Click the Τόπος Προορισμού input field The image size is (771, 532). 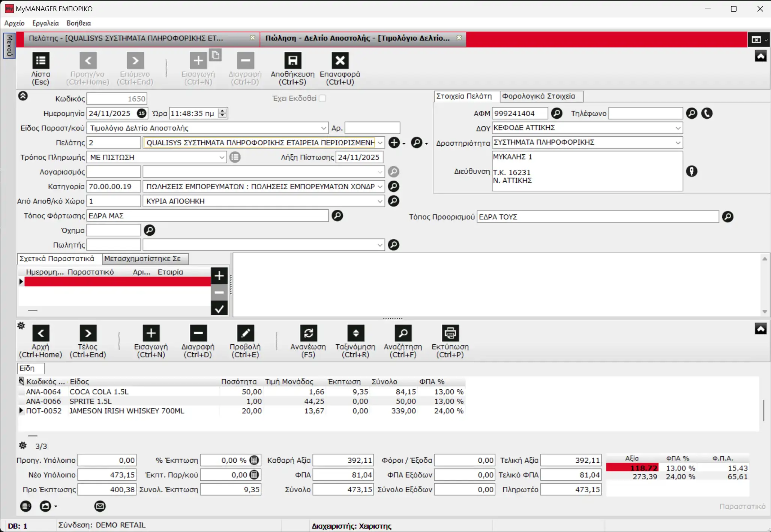tap(597, 217)
